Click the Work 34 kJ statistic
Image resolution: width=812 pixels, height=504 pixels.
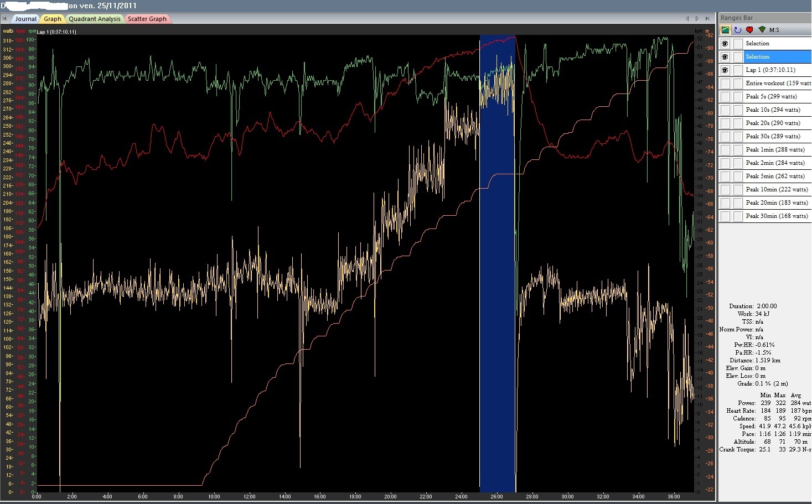pyautogui.click(x=753, y=314)
